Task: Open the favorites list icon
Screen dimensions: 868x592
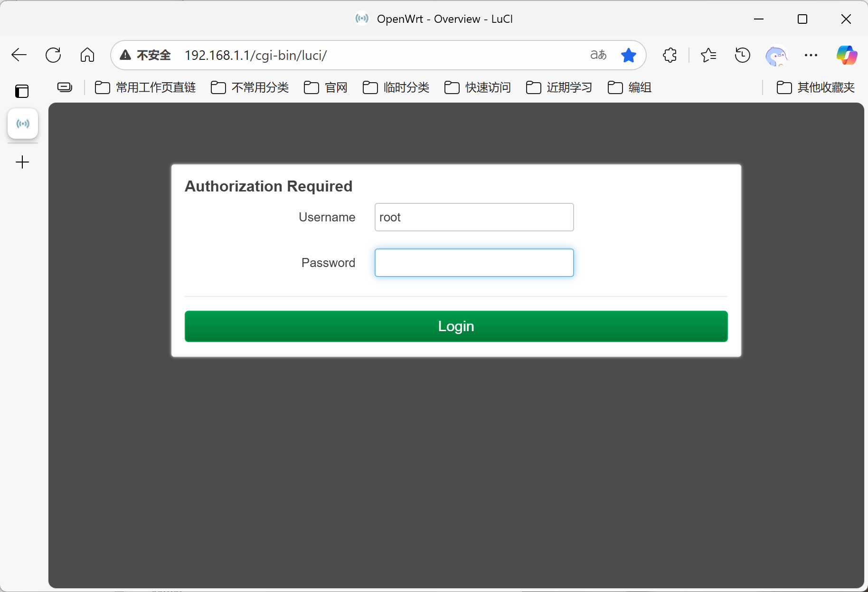Action: point(708,55)
